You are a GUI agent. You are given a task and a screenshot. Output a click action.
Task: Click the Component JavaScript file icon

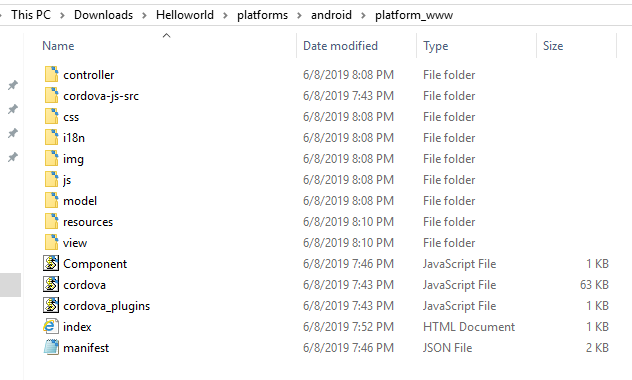coord(51,263)
